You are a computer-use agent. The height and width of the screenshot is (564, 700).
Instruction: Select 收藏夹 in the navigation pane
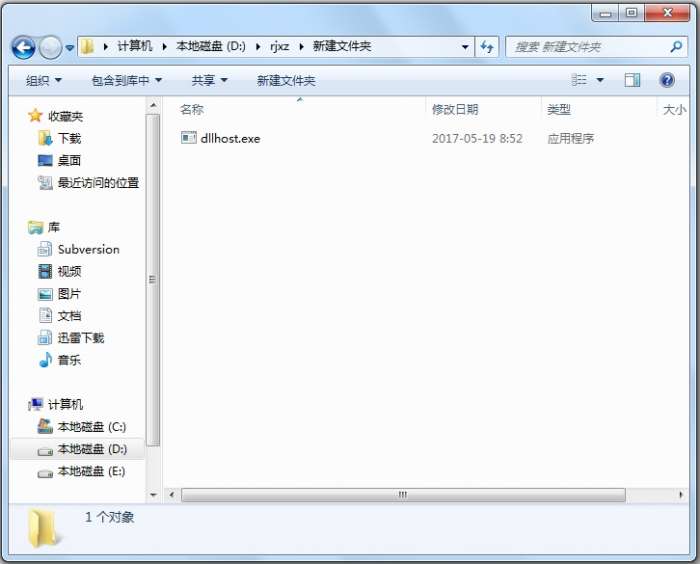[x=65, y=117]
